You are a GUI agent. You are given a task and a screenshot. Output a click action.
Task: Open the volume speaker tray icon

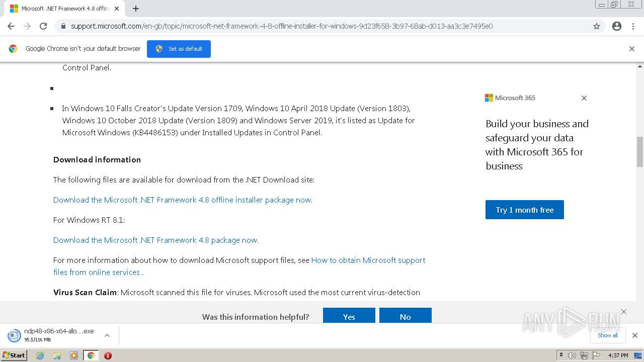click(x=572, y=355)
